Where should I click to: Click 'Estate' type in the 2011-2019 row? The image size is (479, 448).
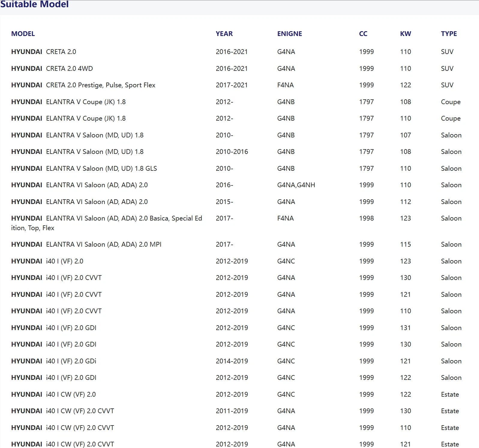point(450,411)
